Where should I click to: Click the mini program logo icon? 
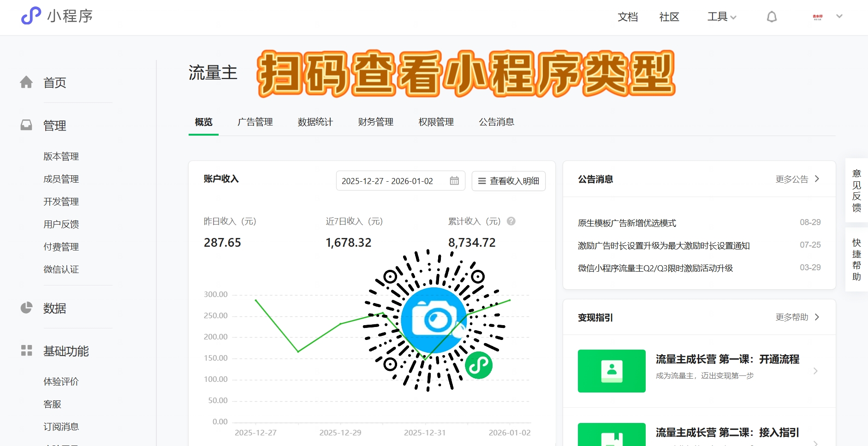pyautogui.click(x=31, y=16)
